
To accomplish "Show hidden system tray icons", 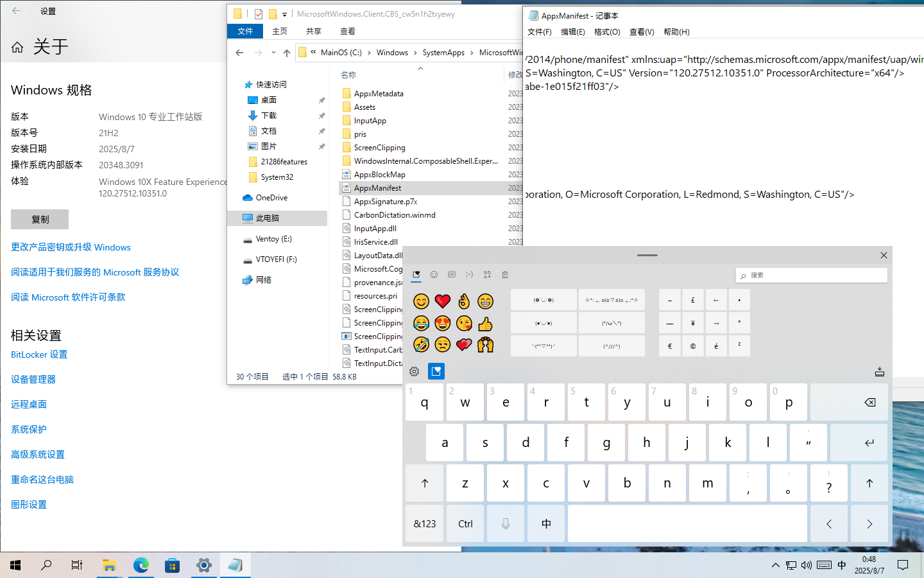I will (775, 565).
